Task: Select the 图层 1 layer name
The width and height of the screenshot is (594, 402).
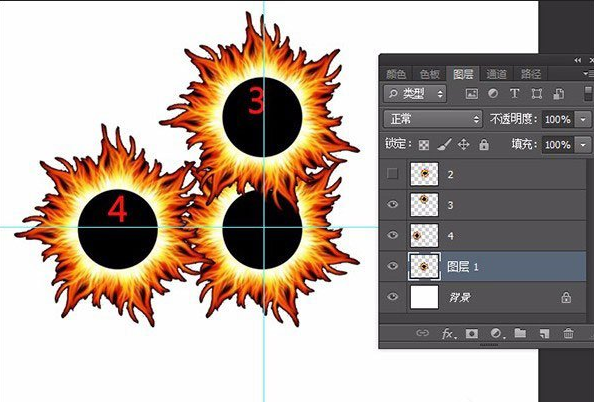Action: coord(463,267)
